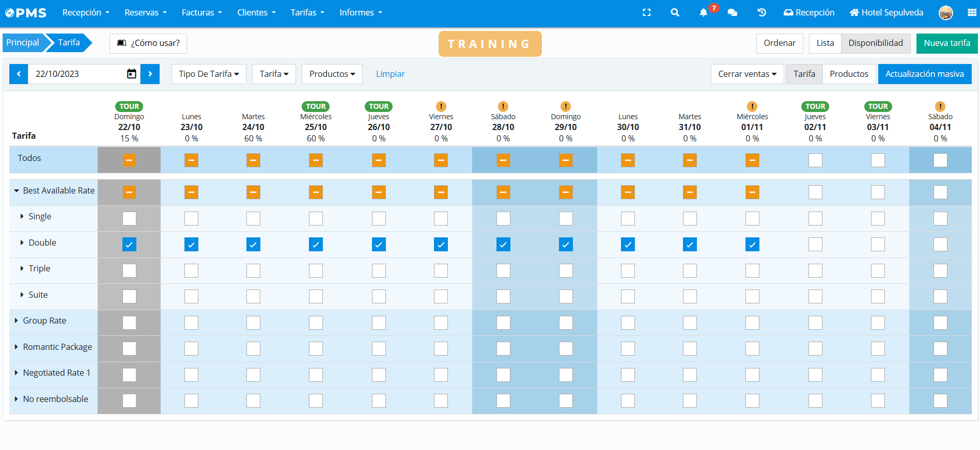This screenshot has width=980, height=450.
Task: Open the Cerrar ventas dropdown
Action: point(747,74)
